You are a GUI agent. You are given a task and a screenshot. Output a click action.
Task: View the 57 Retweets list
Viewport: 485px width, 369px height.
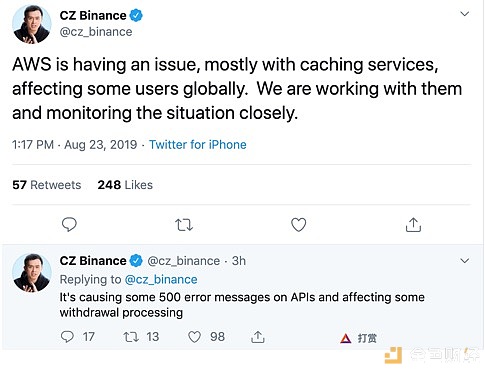click(47, 185)
